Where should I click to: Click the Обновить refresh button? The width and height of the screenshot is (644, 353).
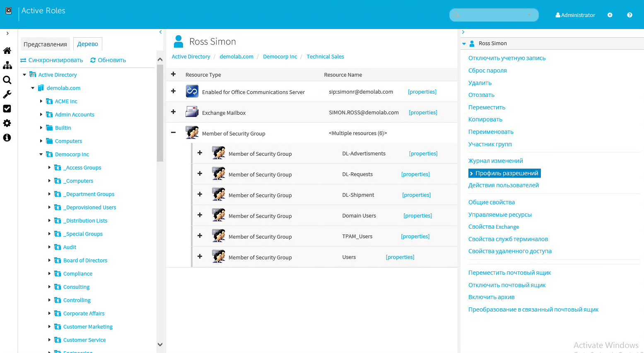pyautogui.click(x=108, y=60)
